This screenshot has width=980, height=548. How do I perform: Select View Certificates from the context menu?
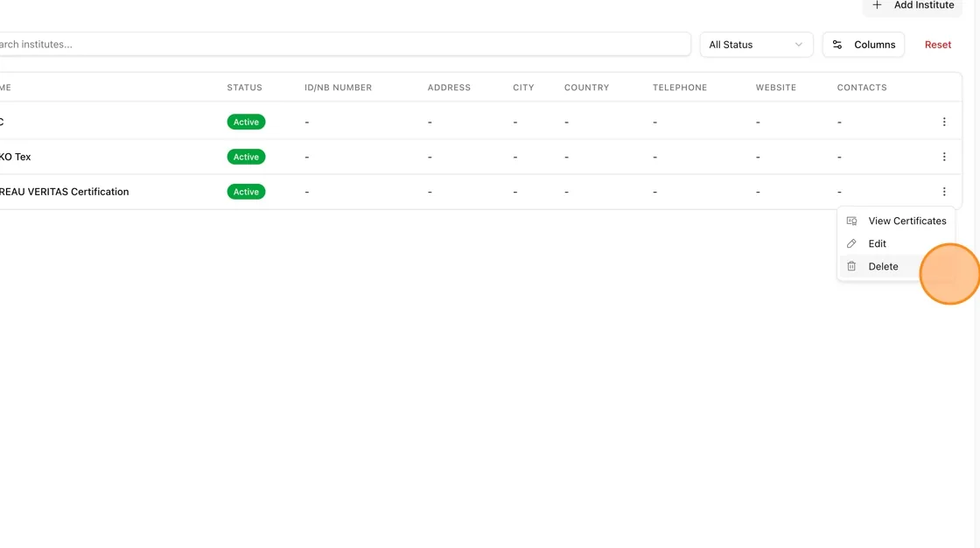click(896, 221)
